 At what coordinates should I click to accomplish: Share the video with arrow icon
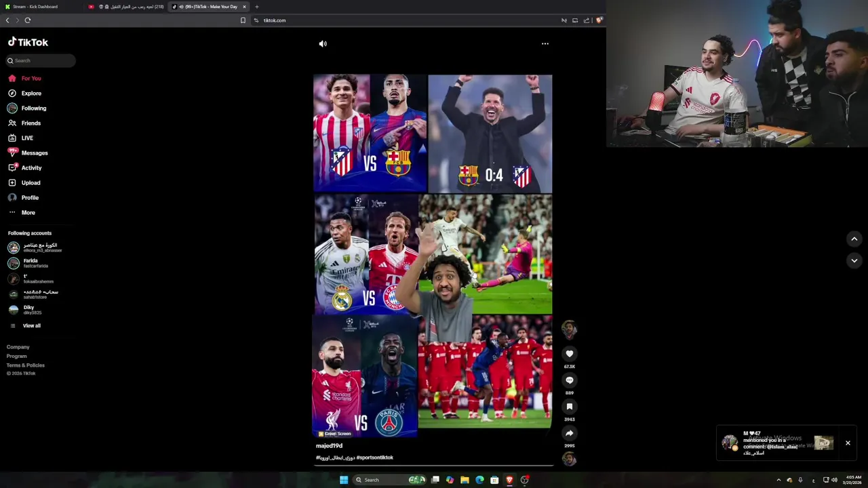tap(570, 433)
